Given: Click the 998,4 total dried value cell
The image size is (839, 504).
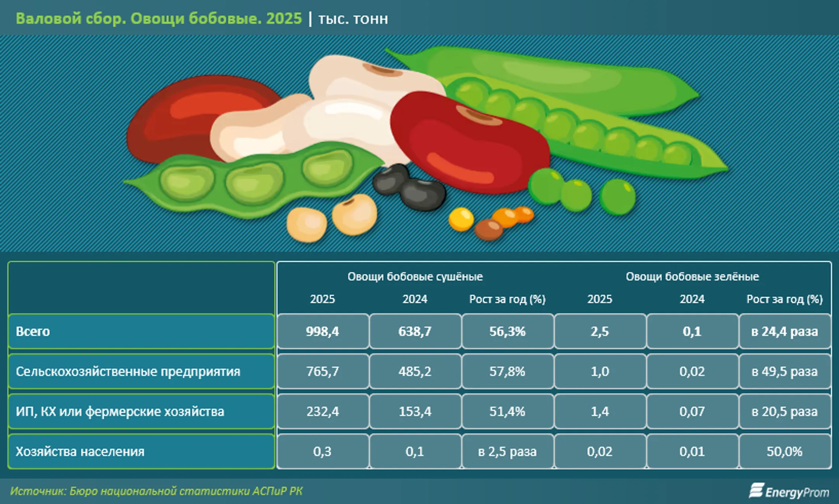Looking at the screenshot, I should (322, 331).
